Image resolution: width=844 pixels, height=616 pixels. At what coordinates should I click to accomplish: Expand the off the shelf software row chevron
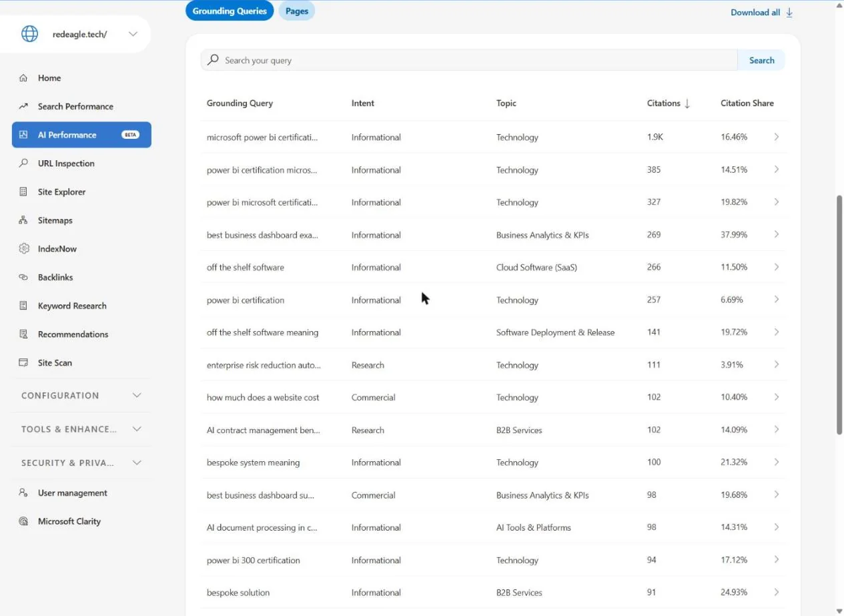777,267
